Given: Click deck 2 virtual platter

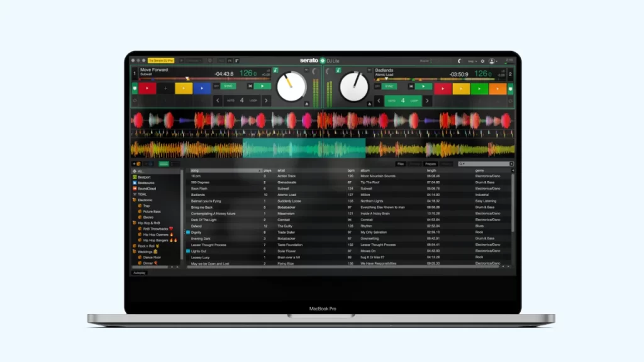Looking at the screenshot, I should pos(354,87).
